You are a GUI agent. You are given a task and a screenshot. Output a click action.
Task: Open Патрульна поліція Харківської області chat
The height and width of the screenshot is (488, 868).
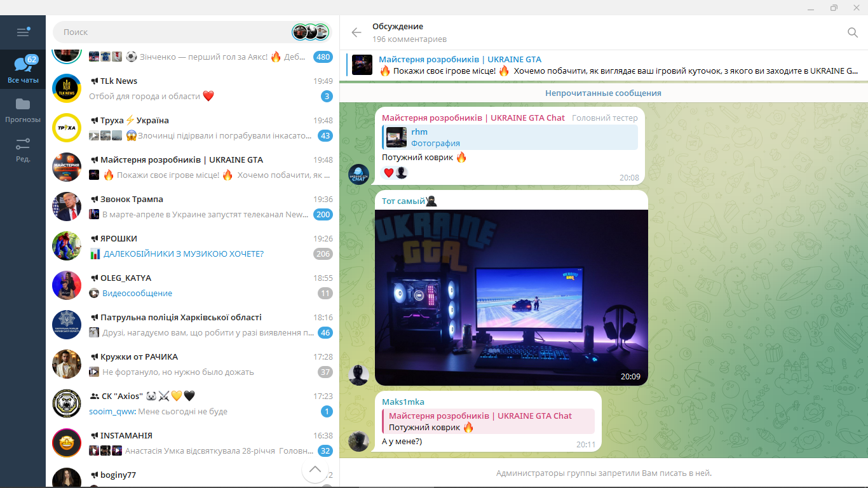(x=193, y=325)
